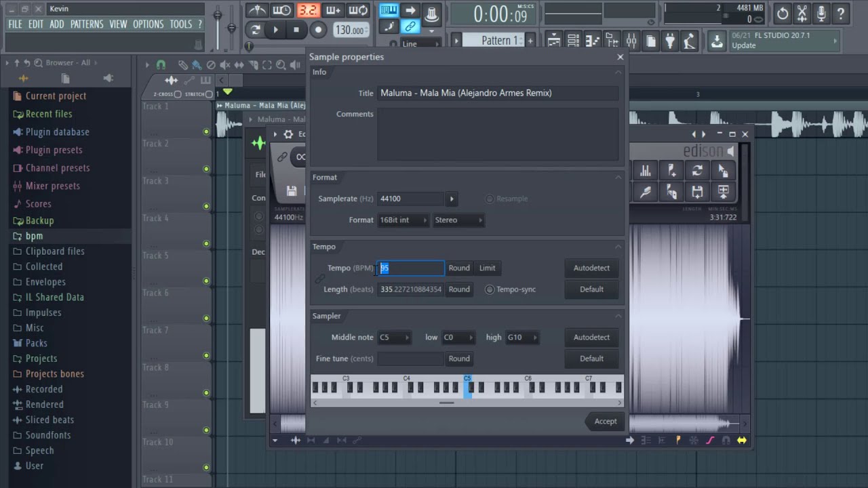
Task: Click Round next to Length beats
Action: [x=459, y=289]
